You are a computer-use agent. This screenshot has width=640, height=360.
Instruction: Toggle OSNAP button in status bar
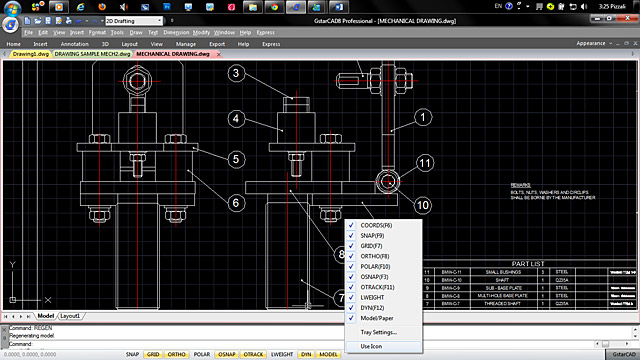coord(227,354)
